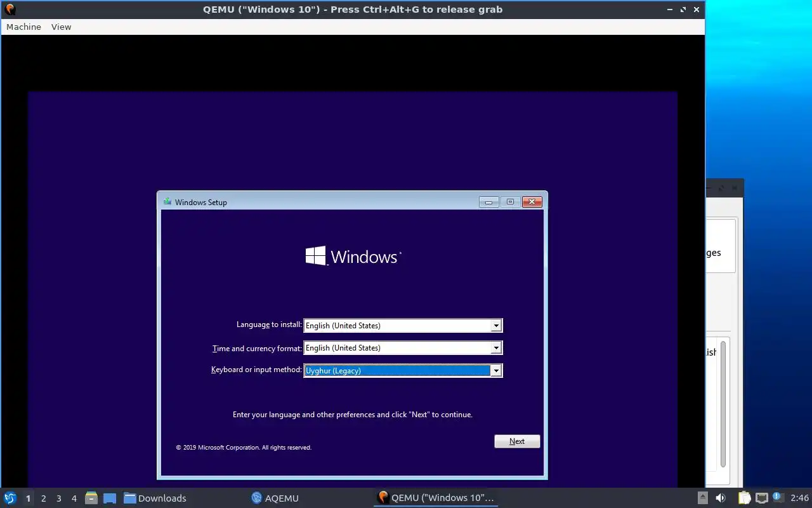Open the Downloads folder taskbar entry

[155, 498]
